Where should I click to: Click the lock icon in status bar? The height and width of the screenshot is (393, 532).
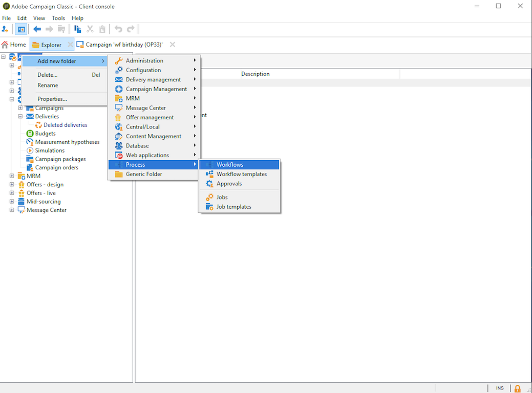[x=518, y=388]
